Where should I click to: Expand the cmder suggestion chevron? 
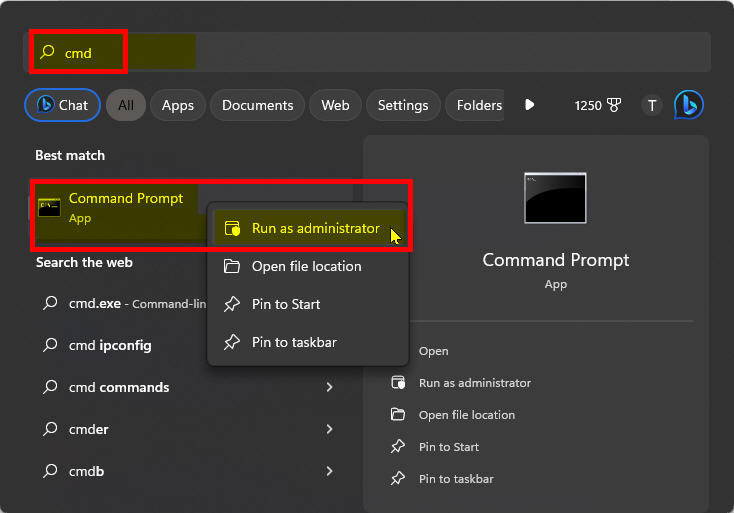tap(329, 429)
